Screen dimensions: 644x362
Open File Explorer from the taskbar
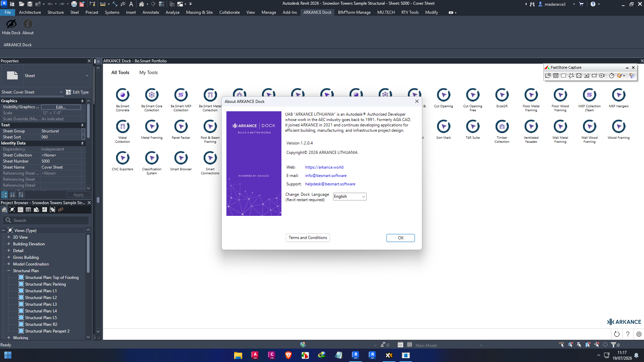coord(238,355)
